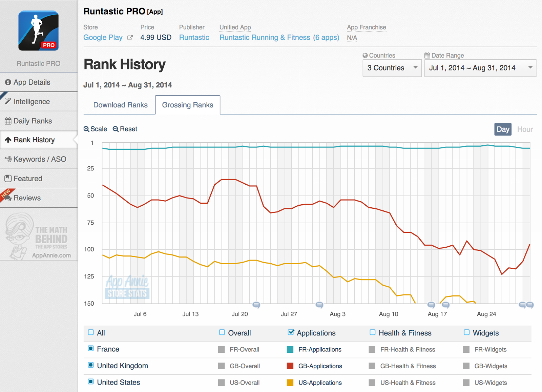Toggle the United Kingdom country checkbox
This screenshot has width=542, height=392.
91,365
